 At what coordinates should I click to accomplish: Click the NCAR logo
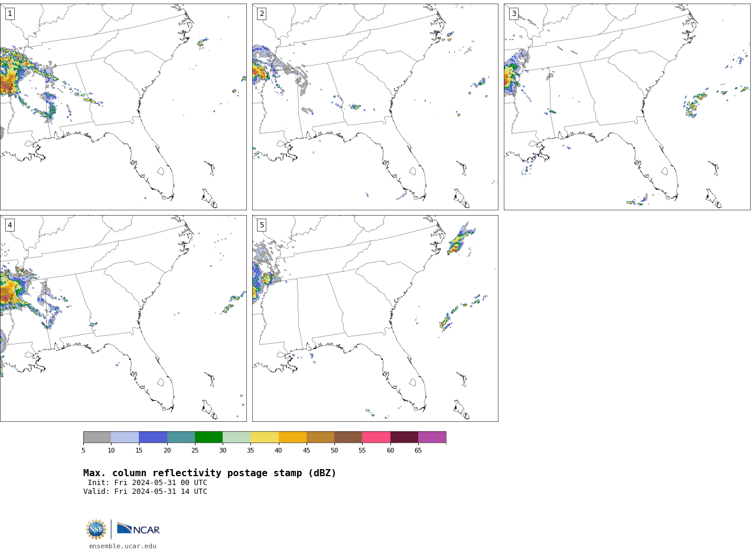click(138, 529)
